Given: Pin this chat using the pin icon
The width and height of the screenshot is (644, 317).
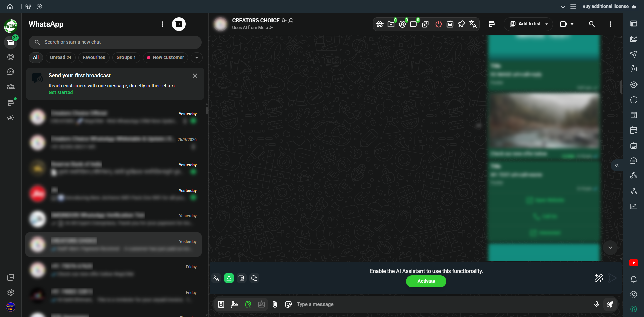Looking at the screenshot, I should coord(461,24).
